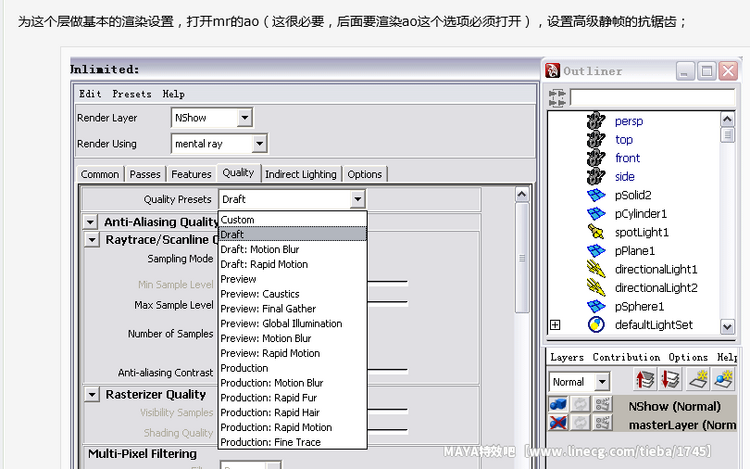
Task: Toggle renderable state of masterLayer
Action: 558,423
